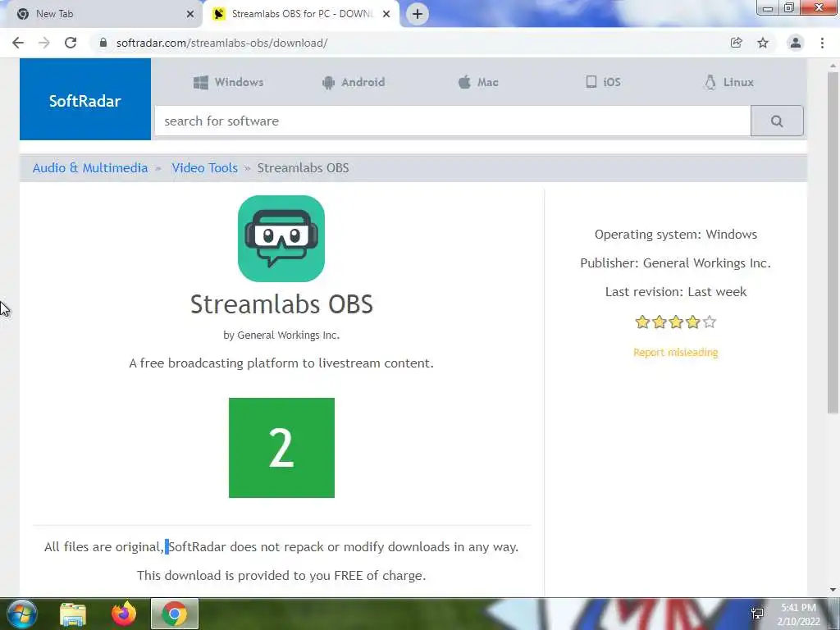The image size is (840, 630).
Task: Open the Android category
Action: coord(354,83)
